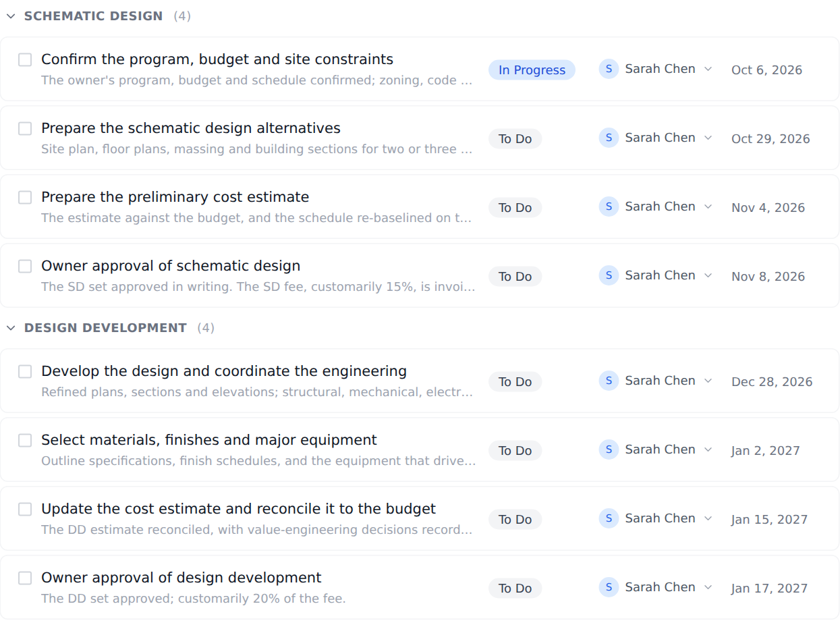The image size is (840, 627).
Task: Click description starting 'Outline specifications, finish schedules'
Action: click(x=258, y=461)
